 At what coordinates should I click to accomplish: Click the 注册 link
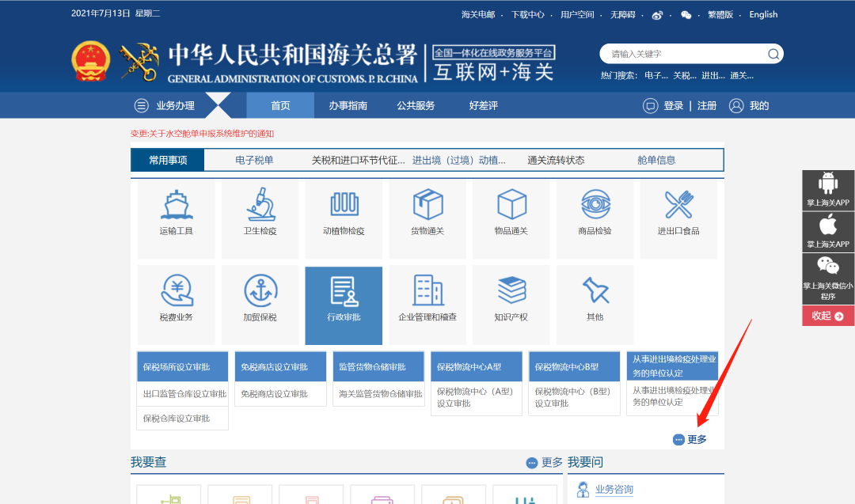[707, 106]
